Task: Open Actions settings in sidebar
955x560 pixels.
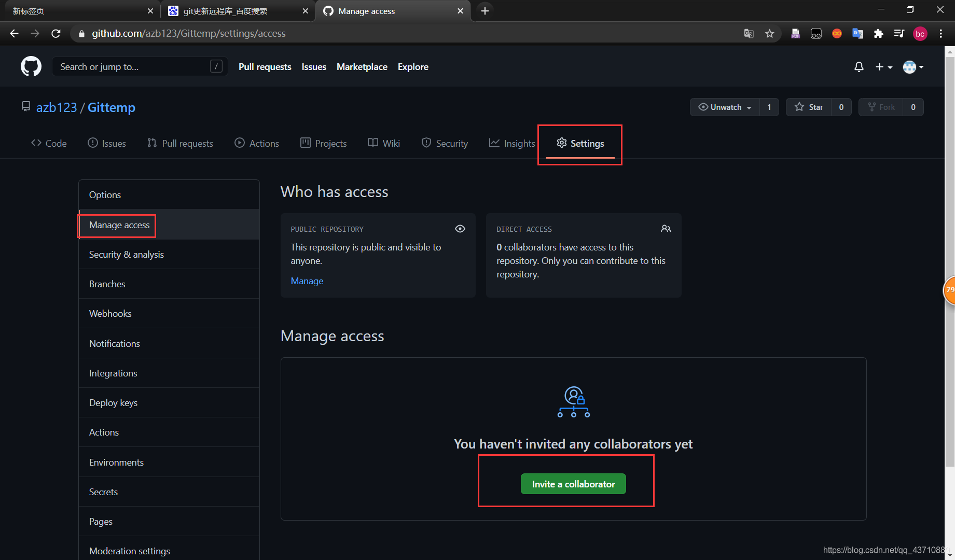Action: point(169,432)
